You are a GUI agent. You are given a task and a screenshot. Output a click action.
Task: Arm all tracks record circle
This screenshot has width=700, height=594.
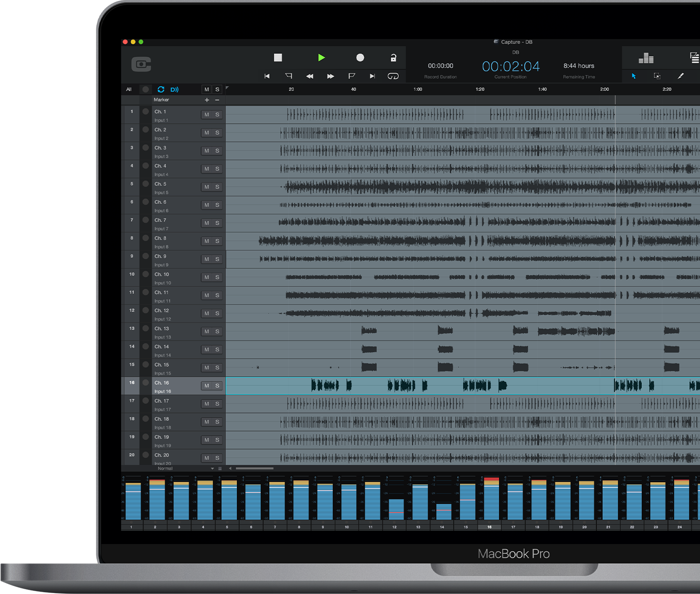[146, 89]
